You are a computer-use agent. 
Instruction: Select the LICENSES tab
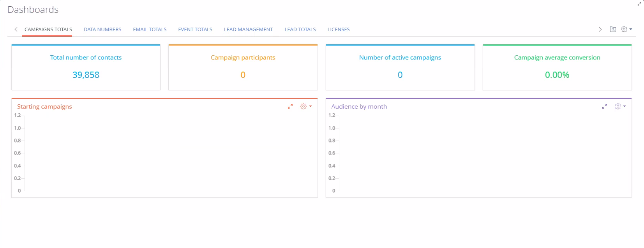pyautogui.click(x=339, y=29)
